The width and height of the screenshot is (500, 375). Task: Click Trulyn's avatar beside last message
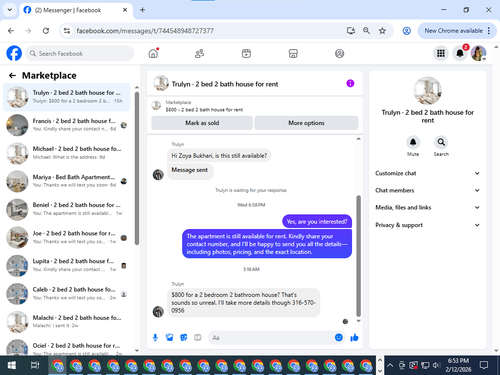point(158,311)
